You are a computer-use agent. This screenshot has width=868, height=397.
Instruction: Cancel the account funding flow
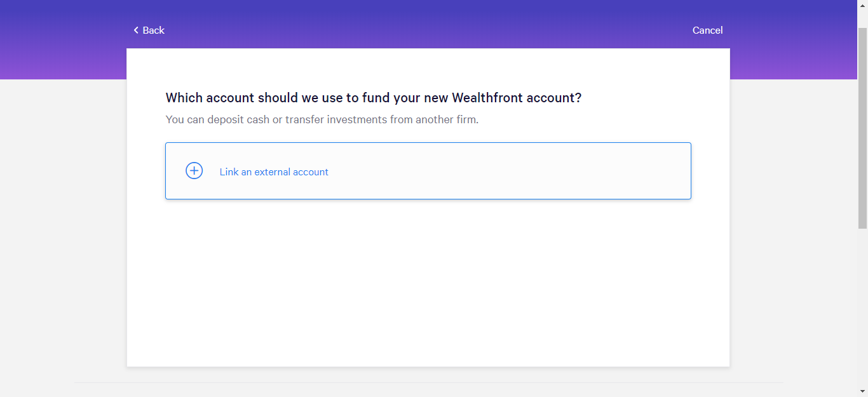[707, 30]
